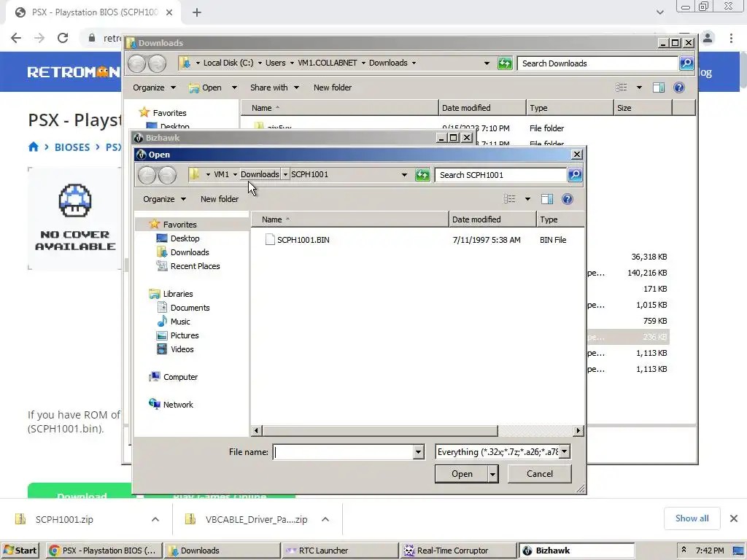Open Chrome menu three dots
Viewport: 747px width, 560px height.
click(731, 38)
